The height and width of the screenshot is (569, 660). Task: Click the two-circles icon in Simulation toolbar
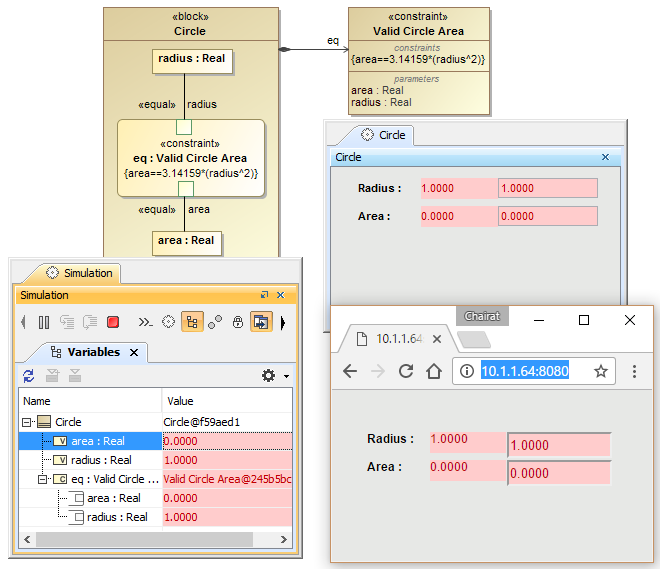[215, 322]
